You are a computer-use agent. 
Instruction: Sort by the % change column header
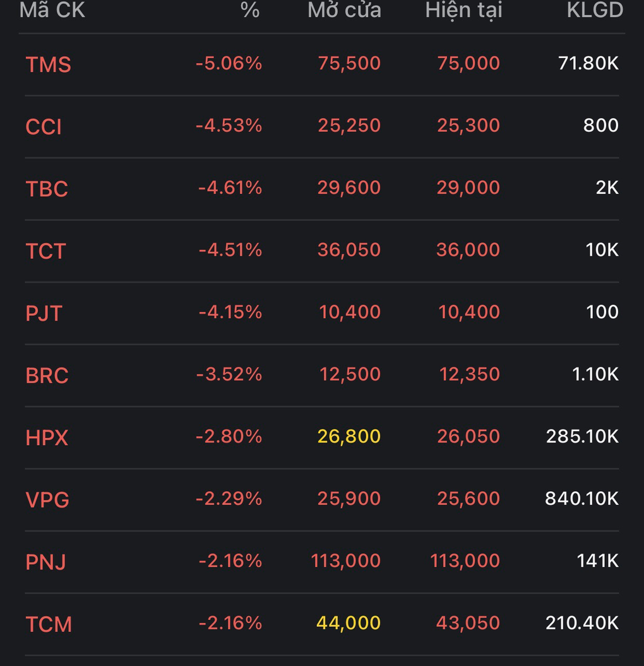(x=250, y=10)
